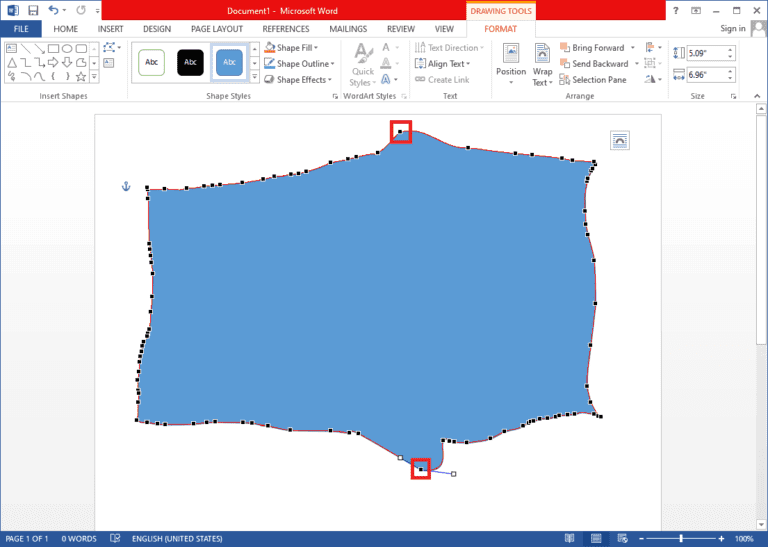Click Sign in link
Image resolution: width=768 pixels, height=547 pixels.
733,28
